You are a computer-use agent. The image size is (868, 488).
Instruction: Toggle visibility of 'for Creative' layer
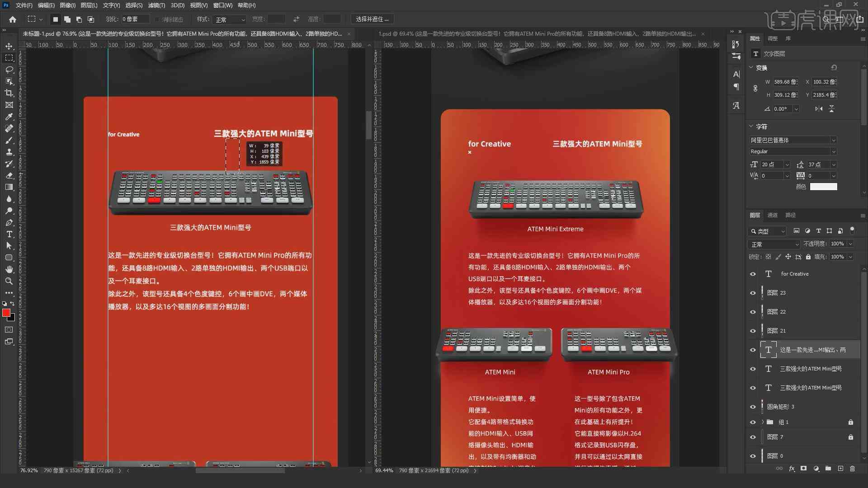[753, 273]
